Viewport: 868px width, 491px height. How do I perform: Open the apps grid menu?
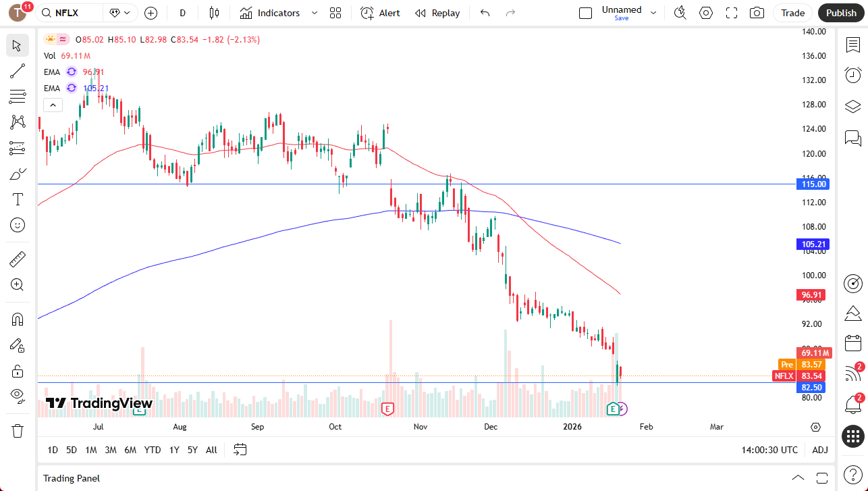pyautogui.click(x=853, y=437)
